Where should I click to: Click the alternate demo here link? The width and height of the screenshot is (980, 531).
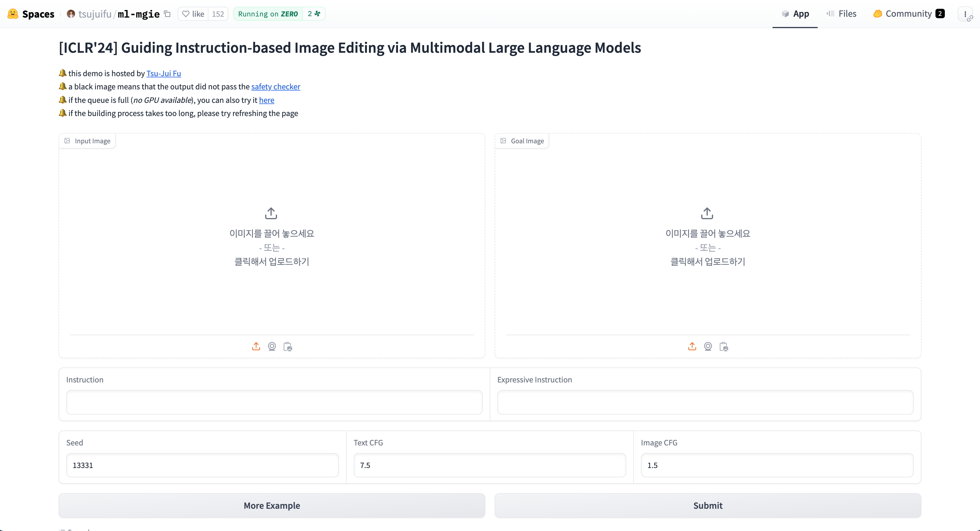coord(267,100)
